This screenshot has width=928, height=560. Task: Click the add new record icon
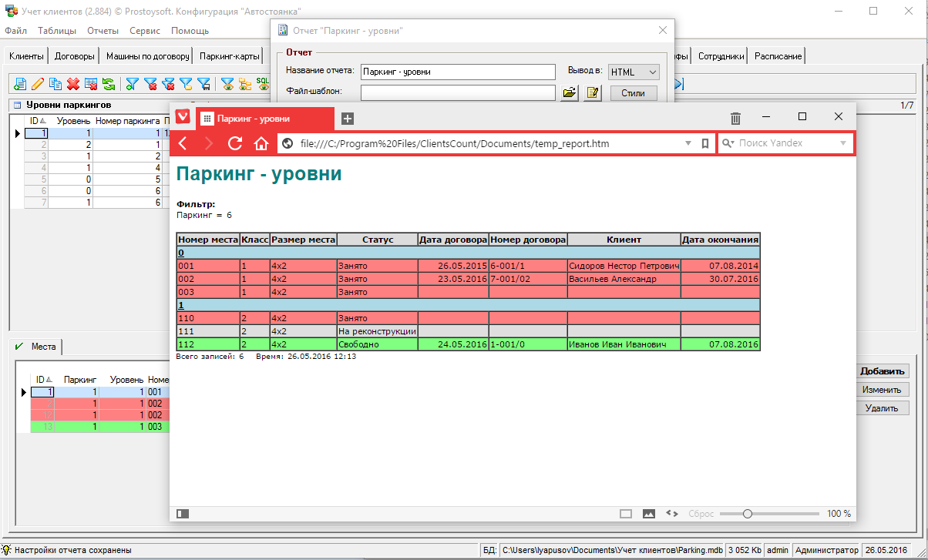pyautogui.click(x=20, y=84)
